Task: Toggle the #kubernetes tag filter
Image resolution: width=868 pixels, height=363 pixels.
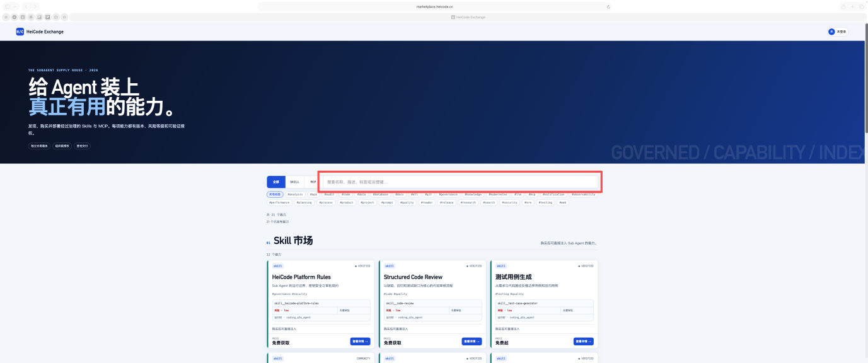Action: coord(497,194)
